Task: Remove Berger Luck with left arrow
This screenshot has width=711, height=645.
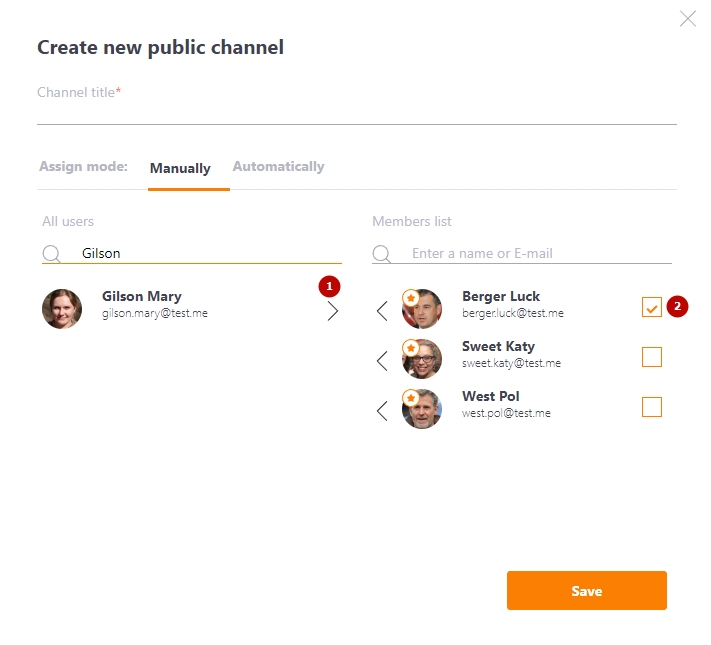Action: point(382,311)
